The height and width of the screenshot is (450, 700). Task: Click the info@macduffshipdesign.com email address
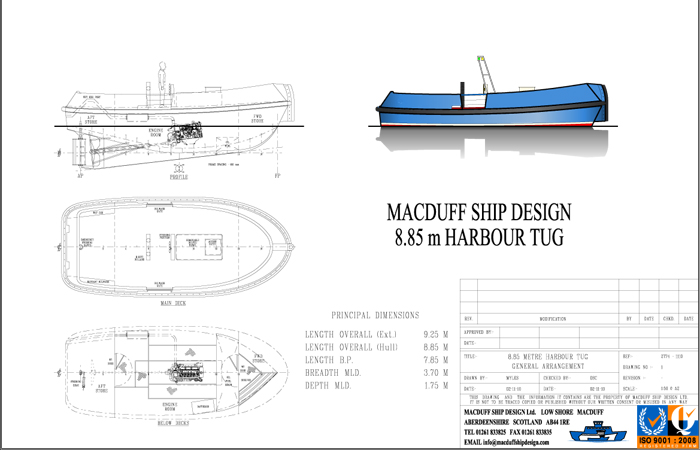tap(516, 442)
